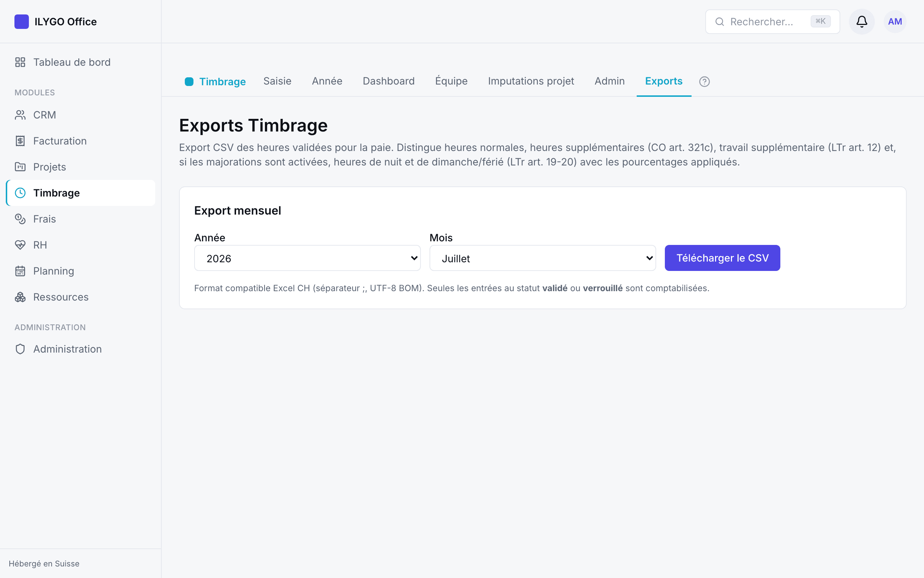
Task: Select the Exports tab
Action: pyautogui.click(x=664, y=81)
